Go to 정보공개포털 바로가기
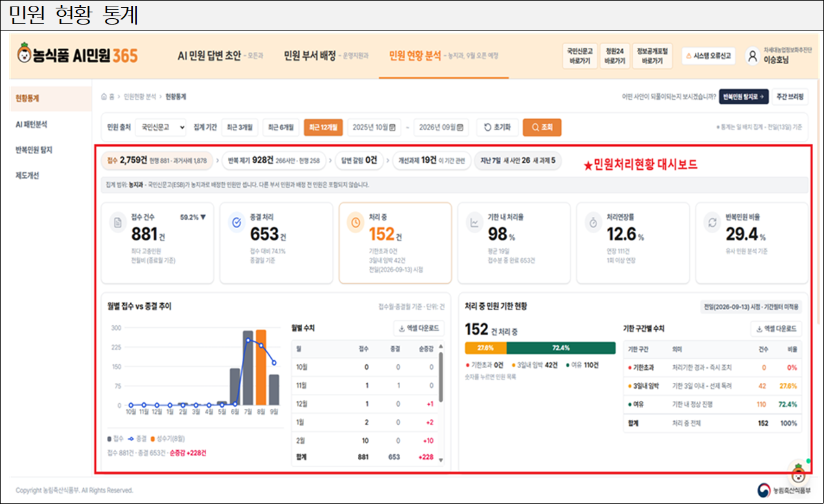This screenshot has width=824, height=504. pos(652,56)
